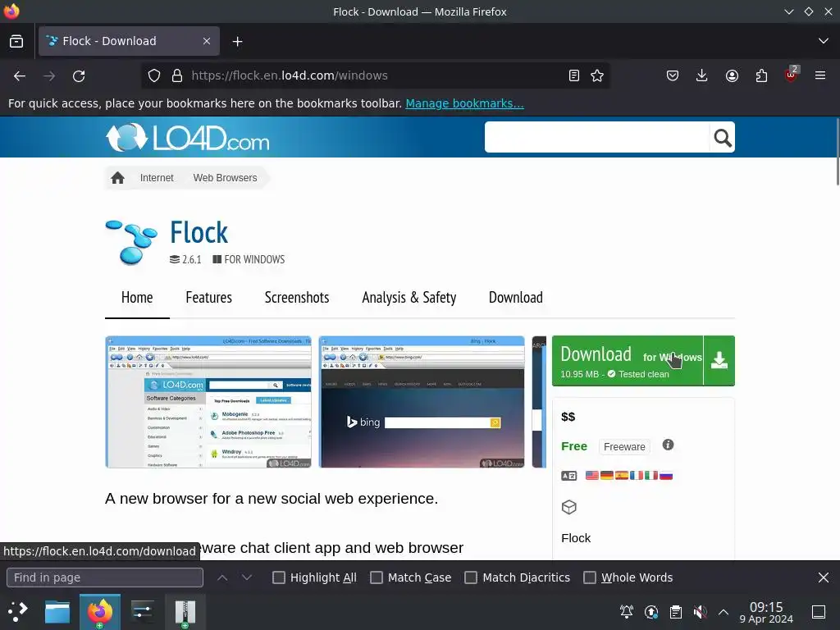
Task: Open the Firefox downloads panel
Action: (x=702, y=75)
